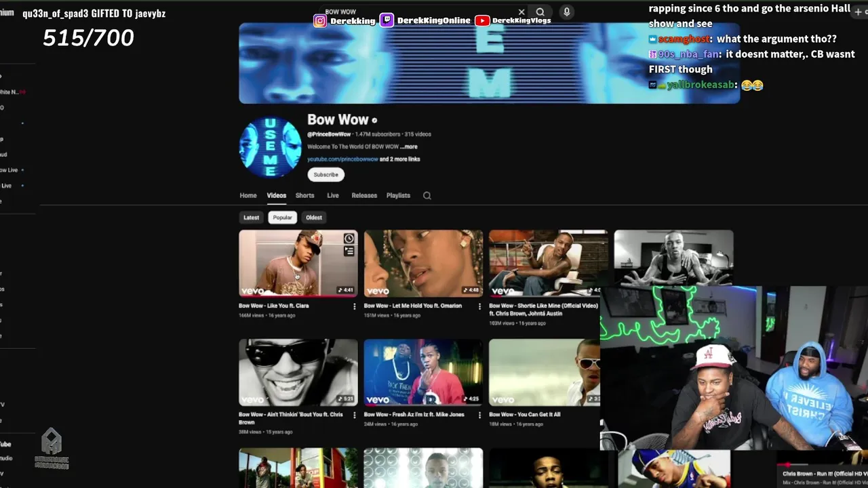The width and height of the screenshot is (868, 488).
Task: Click 'and 2 more links'
Action: 400,159
